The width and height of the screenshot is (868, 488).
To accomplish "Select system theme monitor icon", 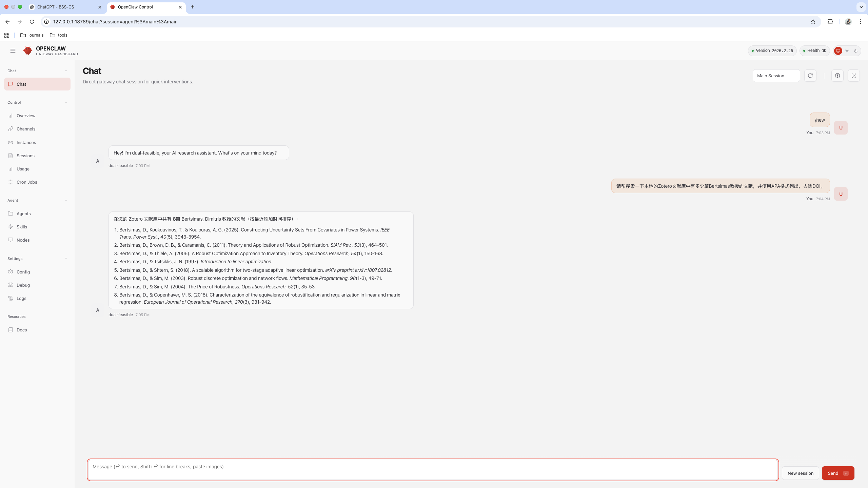I will 838,51.
